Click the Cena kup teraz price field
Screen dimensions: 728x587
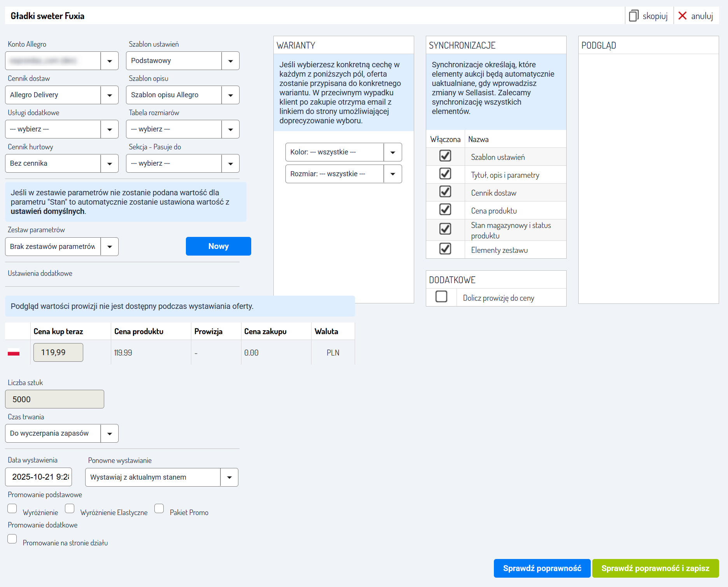click(58, 352)
